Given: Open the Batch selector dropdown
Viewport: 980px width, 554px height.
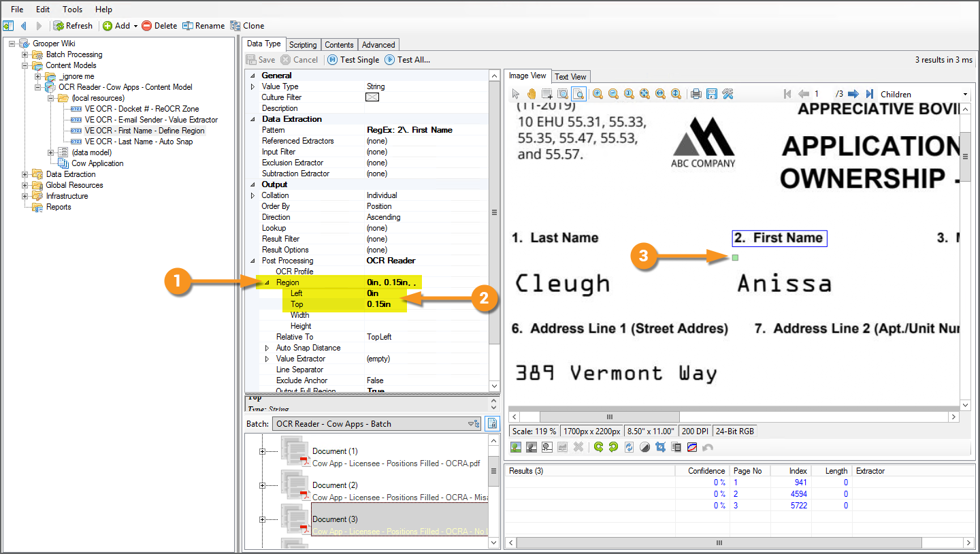Looking at the screenshot, I should (376, 423).
